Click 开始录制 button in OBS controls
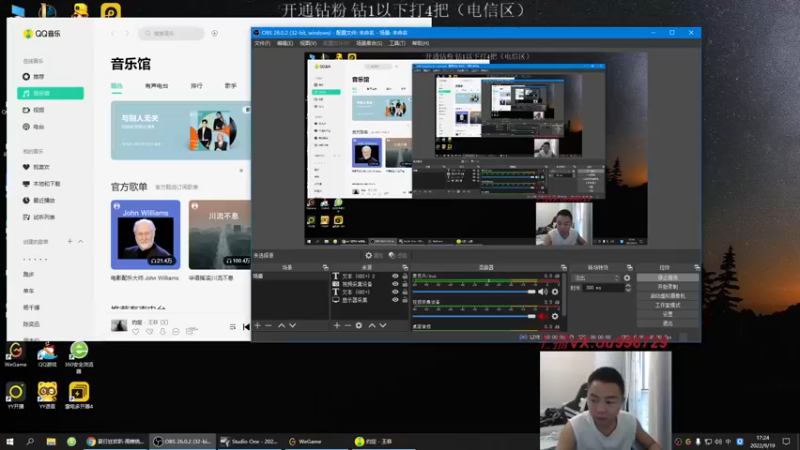 (x=668, y=287)
